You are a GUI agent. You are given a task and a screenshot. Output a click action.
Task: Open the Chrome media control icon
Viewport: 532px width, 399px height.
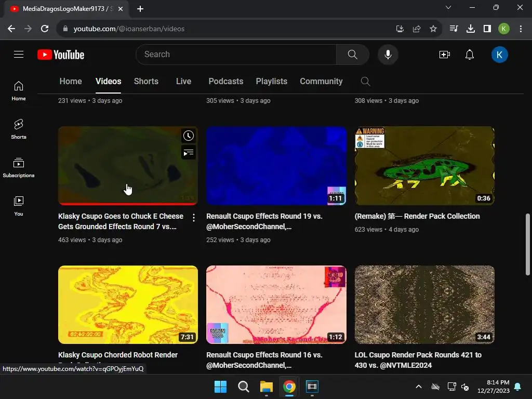click(454, 29)
